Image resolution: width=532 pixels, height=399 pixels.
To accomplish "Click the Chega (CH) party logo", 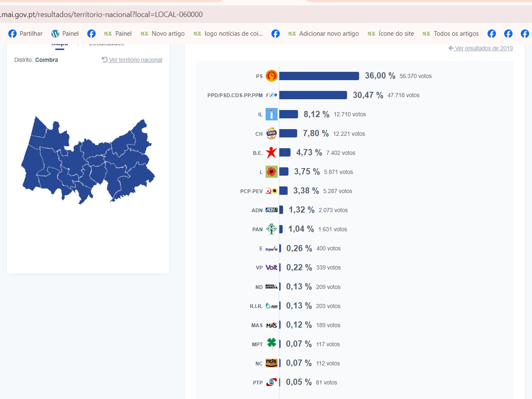I will click(271, 133).
